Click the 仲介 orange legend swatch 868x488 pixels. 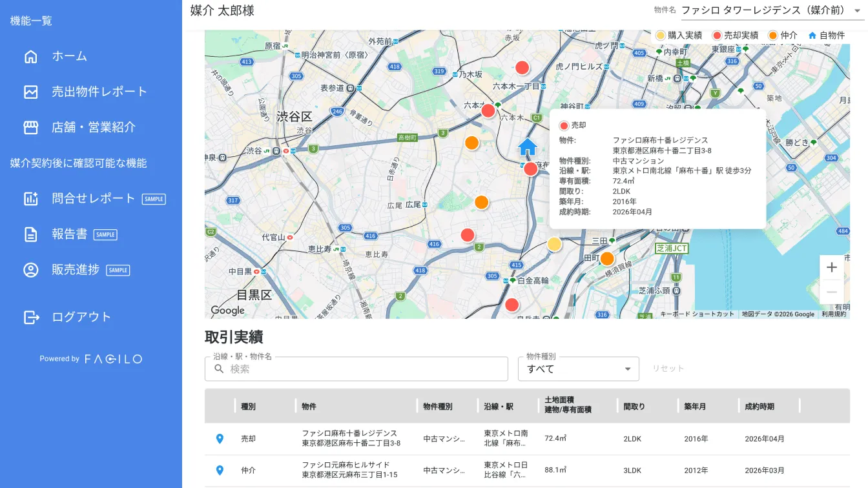pyautogui.click(x=773, y=36)
